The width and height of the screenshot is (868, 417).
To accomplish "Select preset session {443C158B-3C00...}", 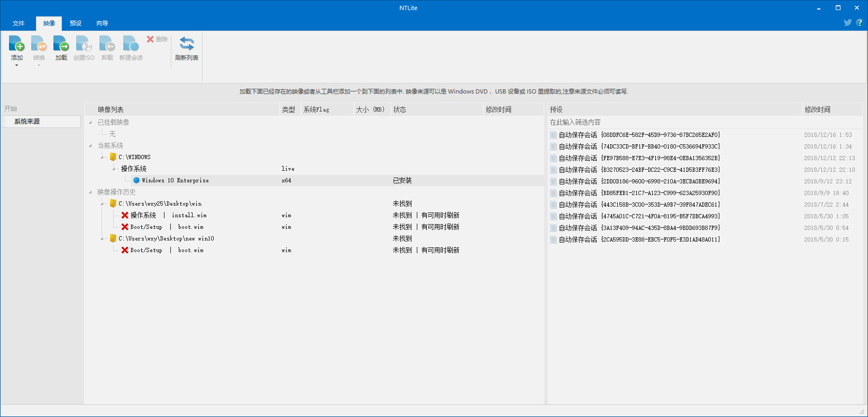I will [x=705, y=205].
